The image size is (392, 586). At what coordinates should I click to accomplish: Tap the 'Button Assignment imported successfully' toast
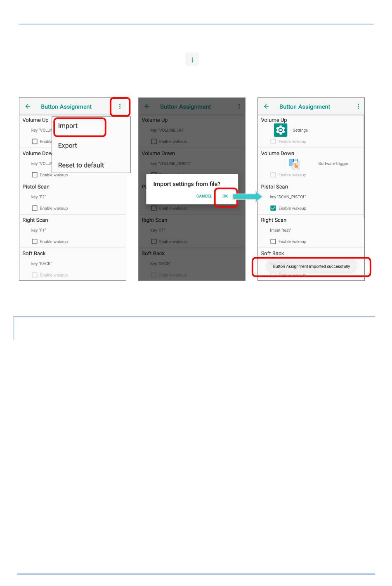311,266
